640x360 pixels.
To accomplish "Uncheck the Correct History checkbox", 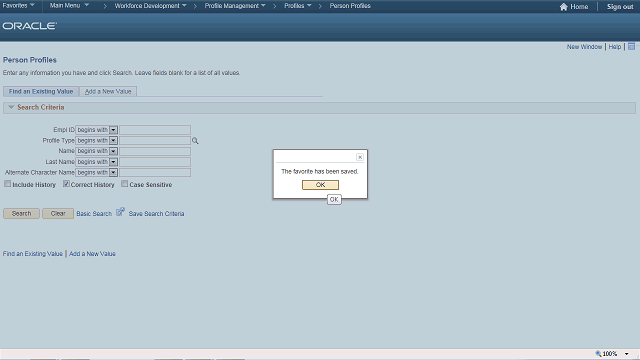I will click(x=66, y=184).
